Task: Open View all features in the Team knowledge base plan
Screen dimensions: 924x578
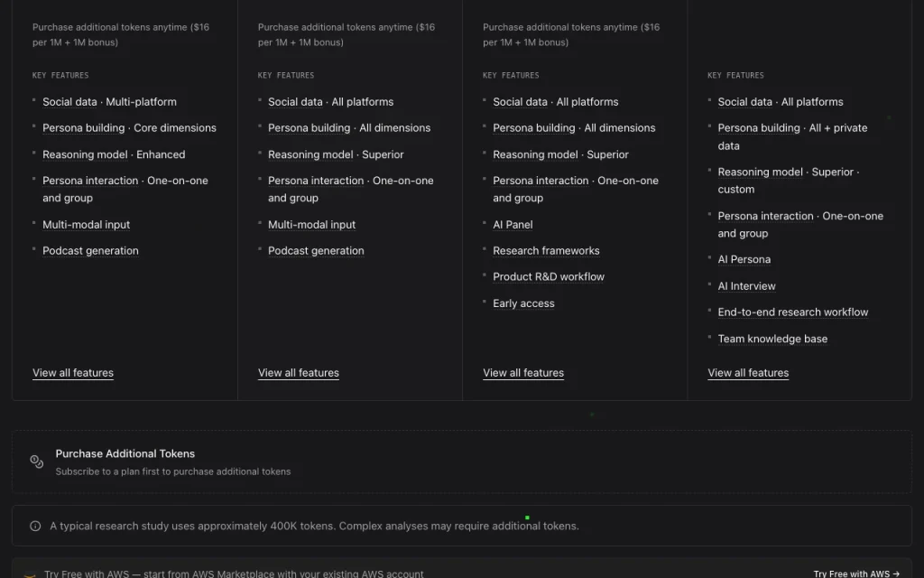Action: click(748, 373)
